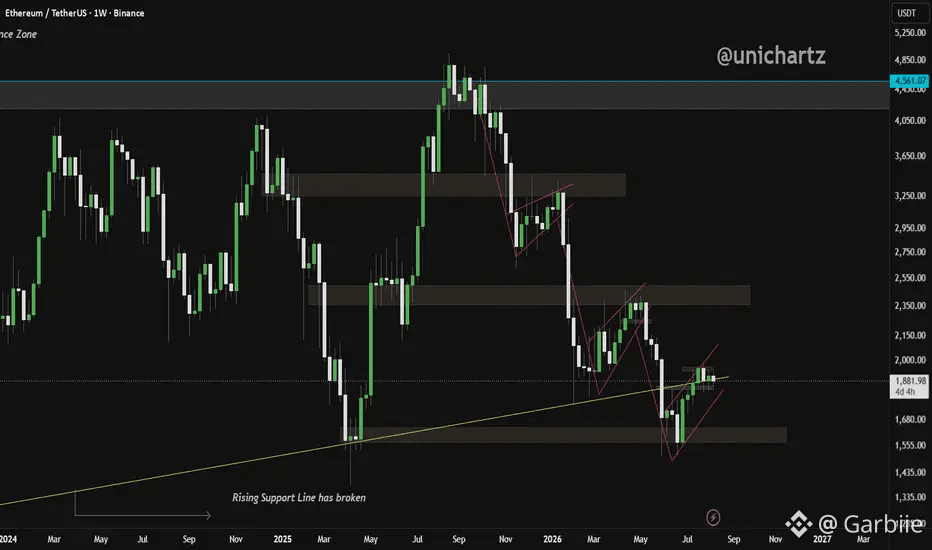The image size is (932, 550).
Task: Select the blue horizontal line across the chart top
Action: [x=445, y=81]
